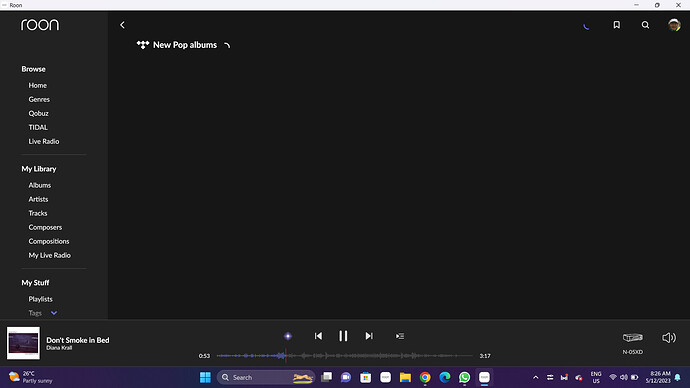
Task: Skip to the previous track
Action: [x=318, y=336]
